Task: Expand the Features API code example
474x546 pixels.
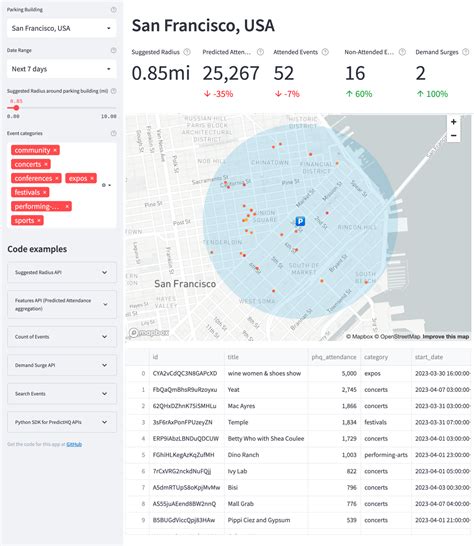Action: (62, 304)
